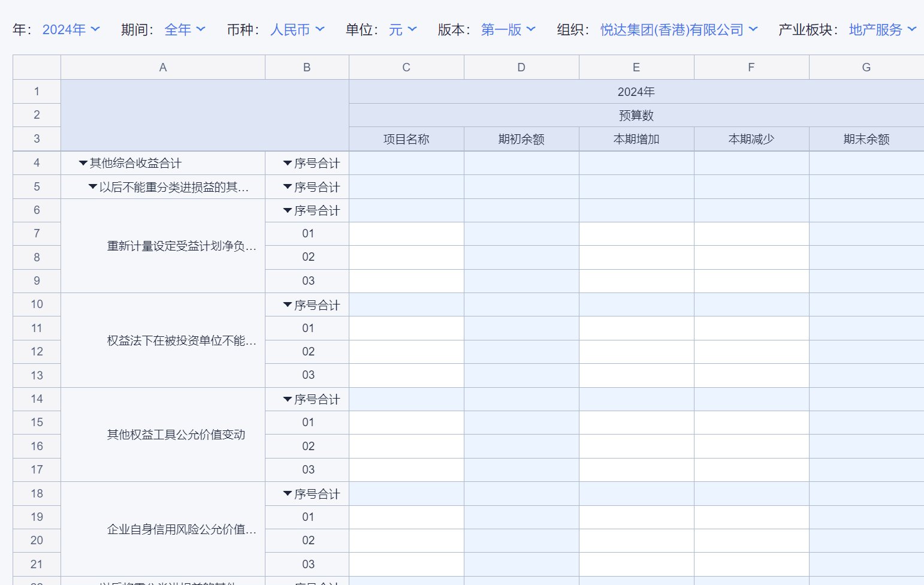
Task: Open the 期间 全年 dropdown
Action: 185,29
